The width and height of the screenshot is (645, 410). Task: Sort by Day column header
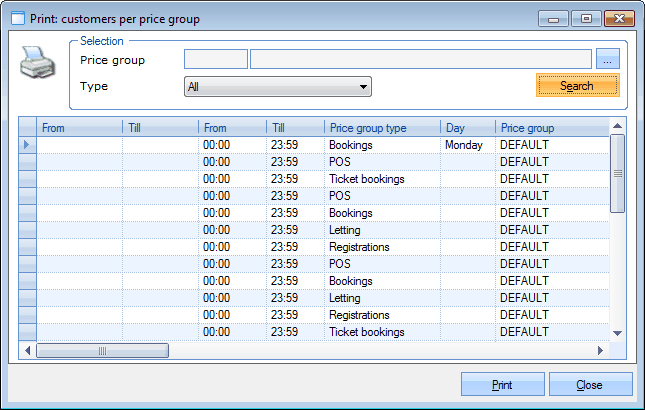coord(467,128)
